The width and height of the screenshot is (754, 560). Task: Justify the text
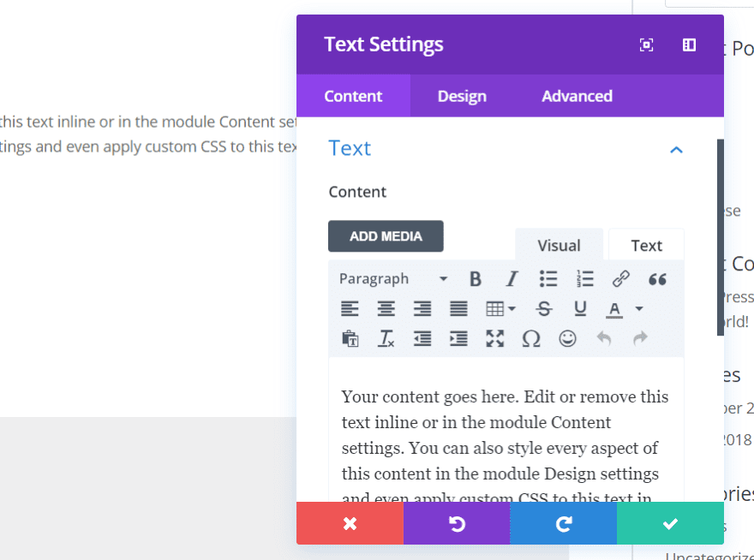click(x=458, y=308)
